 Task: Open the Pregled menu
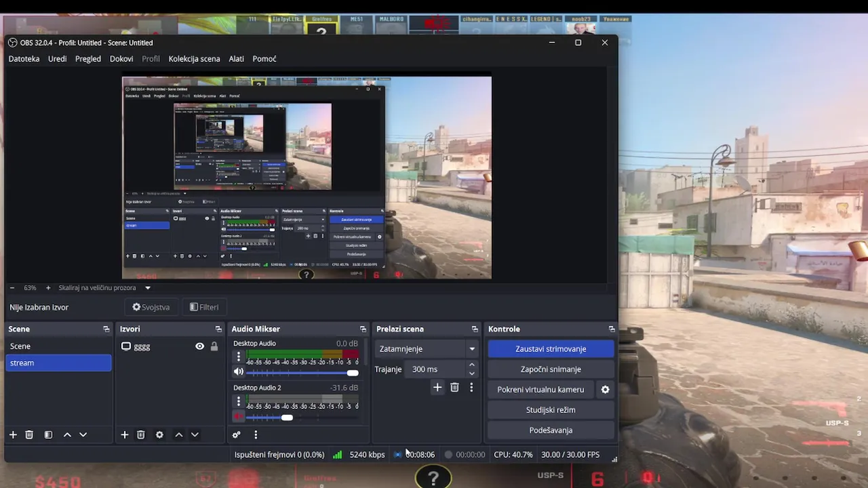click(x=88, y=59)
